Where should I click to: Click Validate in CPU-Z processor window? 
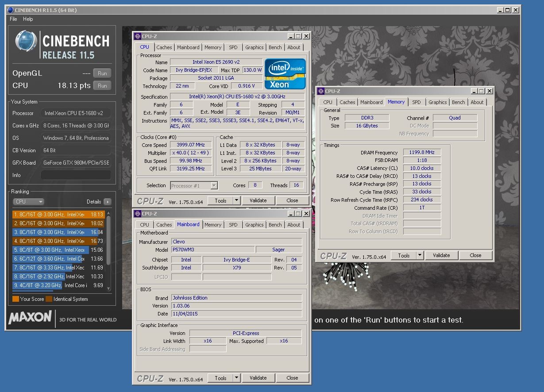point(258,200)
